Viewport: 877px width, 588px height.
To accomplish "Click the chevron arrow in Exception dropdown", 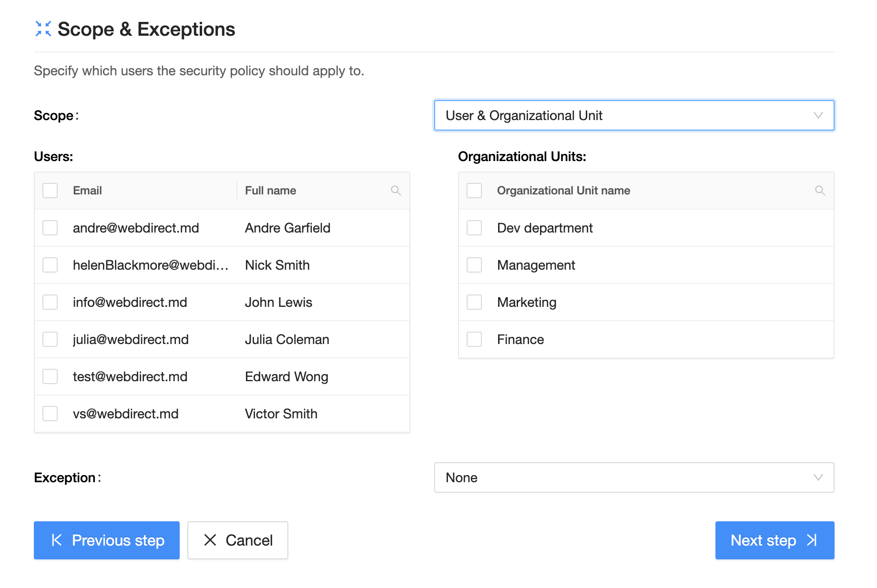I will 818,477.
